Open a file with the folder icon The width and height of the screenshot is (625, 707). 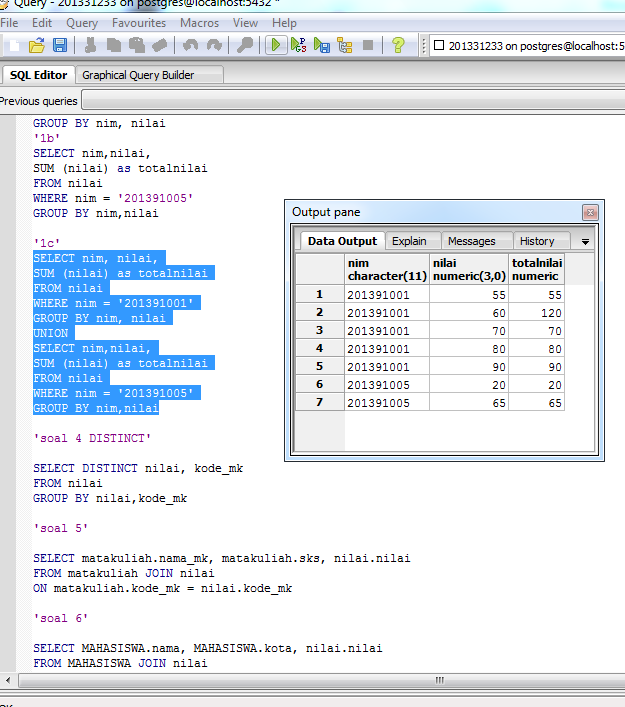(x=37, y=46)
